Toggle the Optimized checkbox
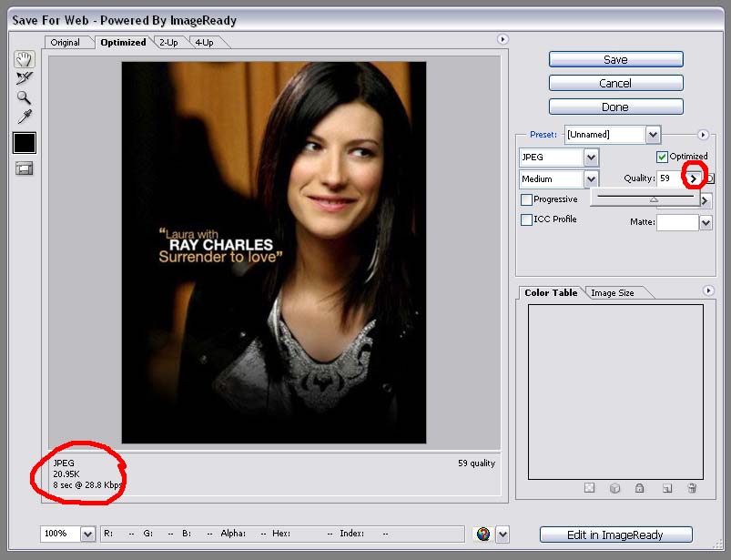 662,157
